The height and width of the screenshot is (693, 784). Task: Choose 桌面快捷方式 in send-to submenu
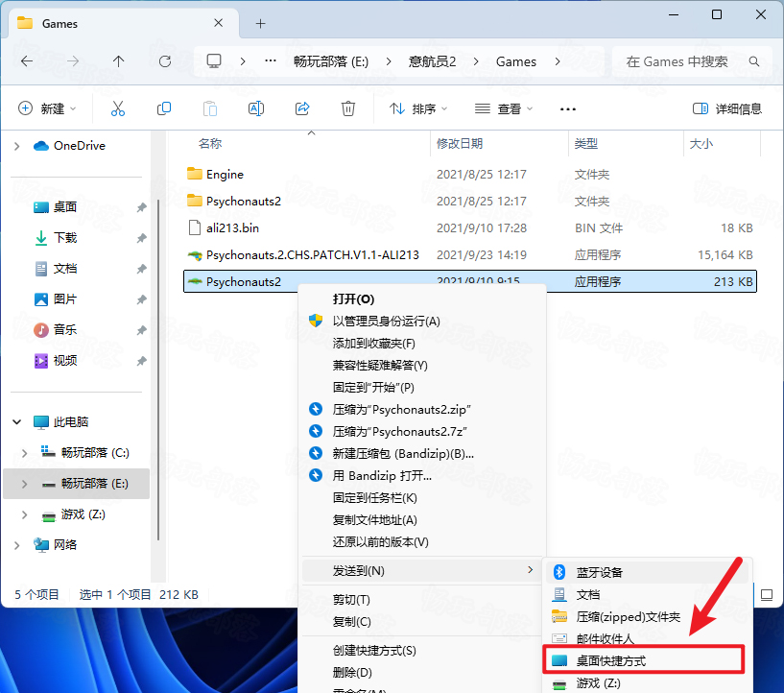[x=644, y=661]
